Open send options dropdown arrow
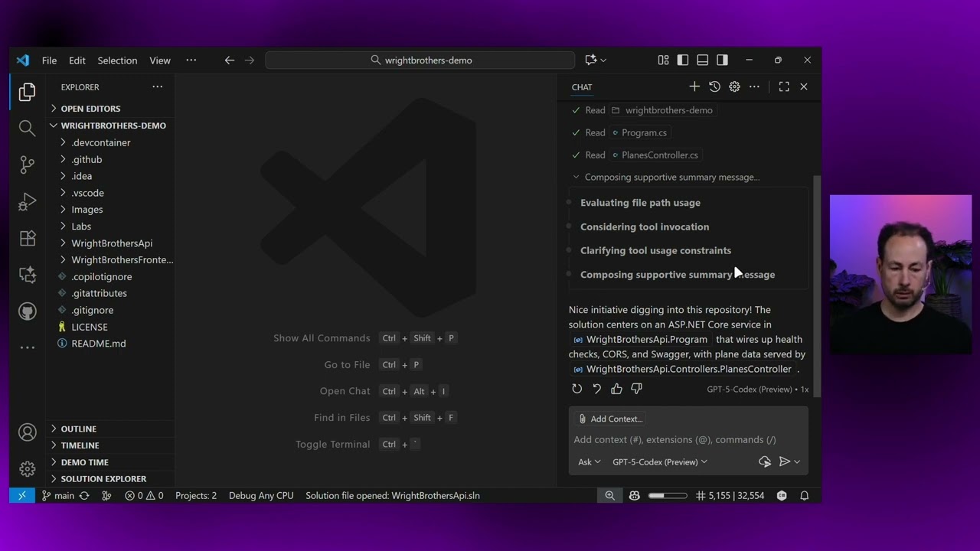Screen dimensions: 980x551 click(x=797, y=461)
